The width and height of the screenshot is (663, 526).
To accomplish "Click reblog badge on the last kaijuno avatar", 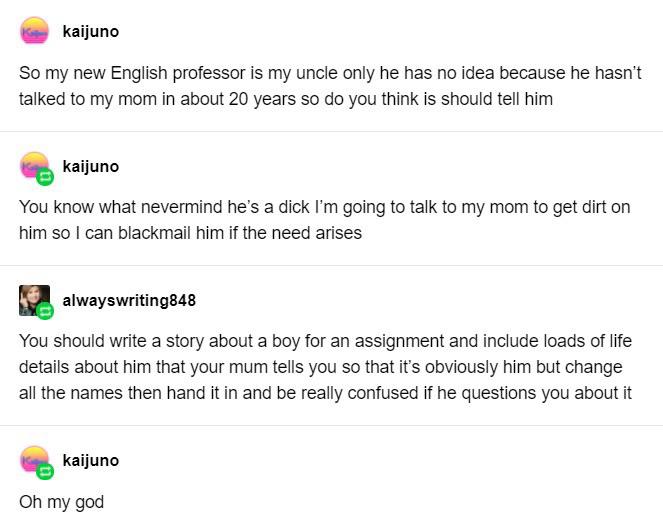I will coord(45,471).
